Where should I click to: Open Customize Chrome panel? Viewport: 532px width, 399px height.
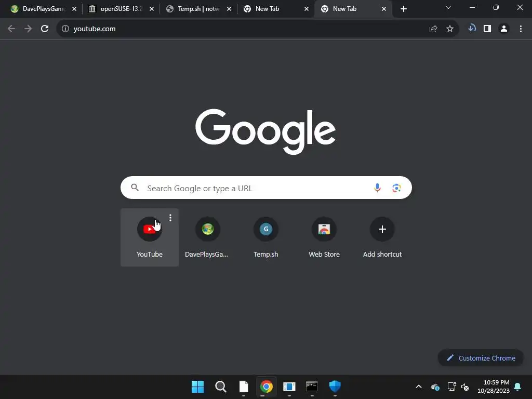(481, 358)
